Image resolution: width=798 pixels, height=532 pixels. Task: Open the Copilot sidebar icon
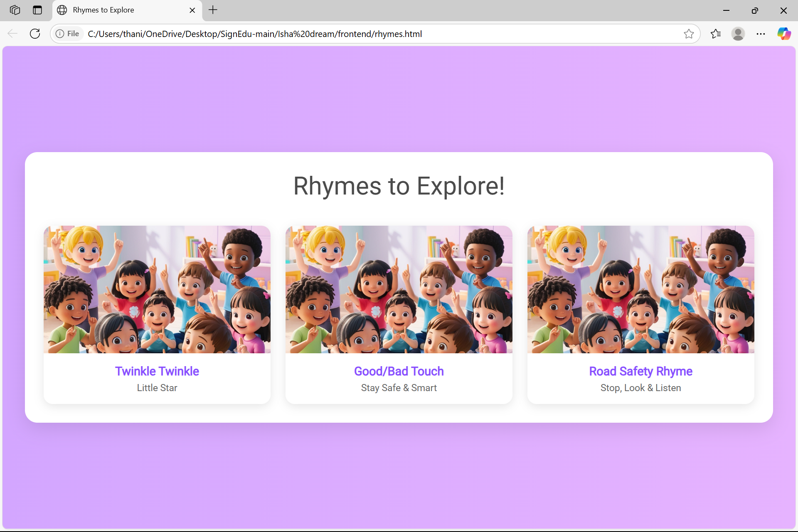pos(784,34)
